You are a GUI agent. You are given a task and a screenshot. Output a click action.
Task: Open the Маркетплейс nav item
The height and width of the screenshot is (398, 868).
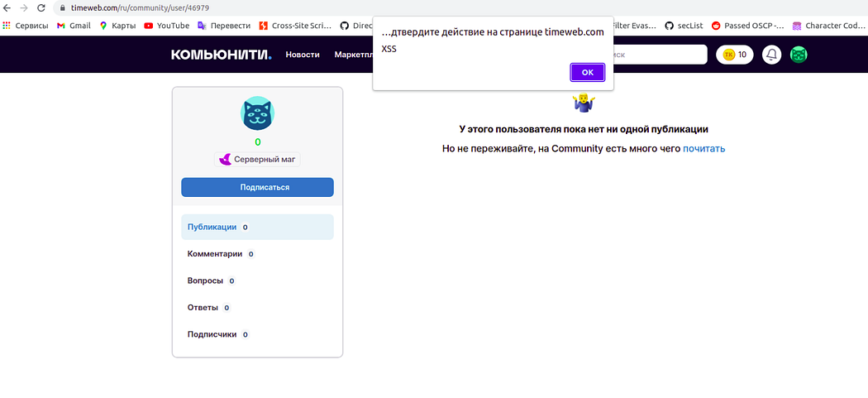[x=354, y=55]
